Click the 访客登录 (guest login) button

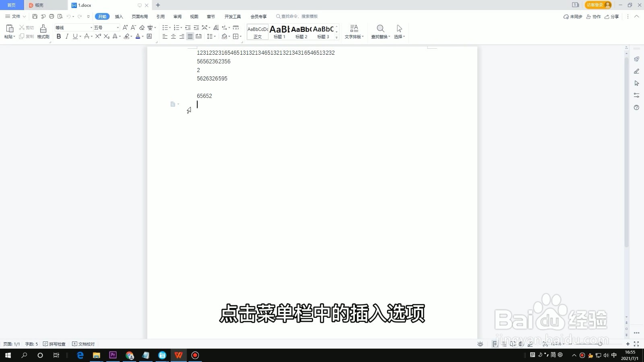pyautogui.click(x=598, y=5)
